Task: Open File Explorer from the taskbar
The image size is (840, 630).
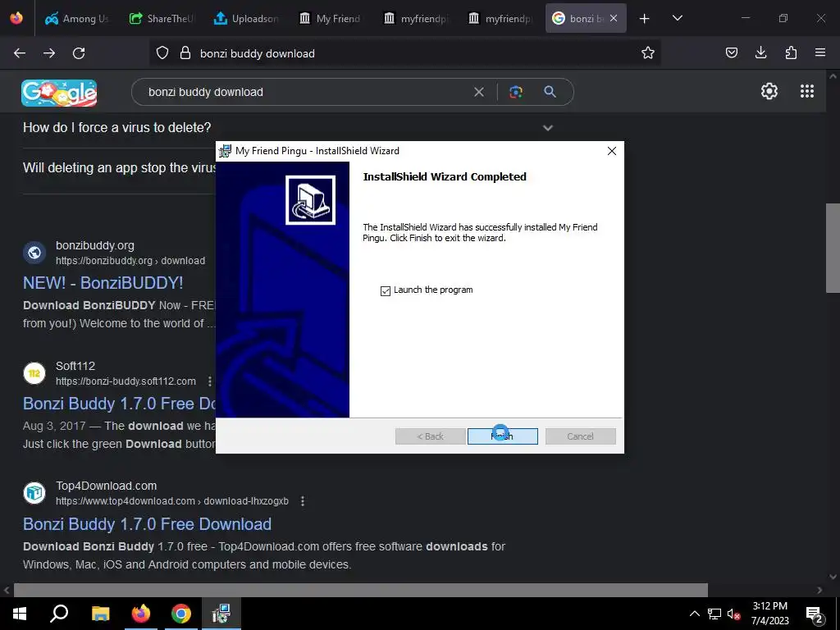Action: pos(100,614)
